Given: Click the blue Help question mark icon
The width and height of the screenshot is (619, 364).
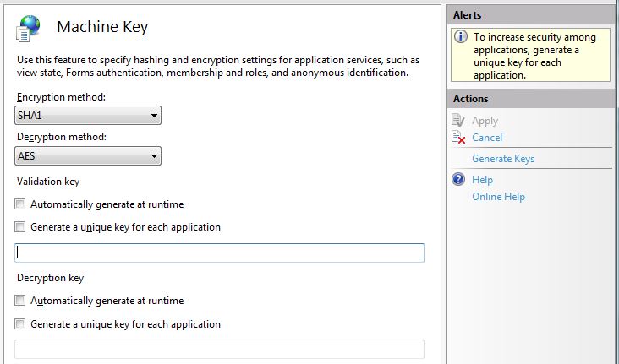Looking at the screenshot, I should pyautogui.click(x=458, y=179).
